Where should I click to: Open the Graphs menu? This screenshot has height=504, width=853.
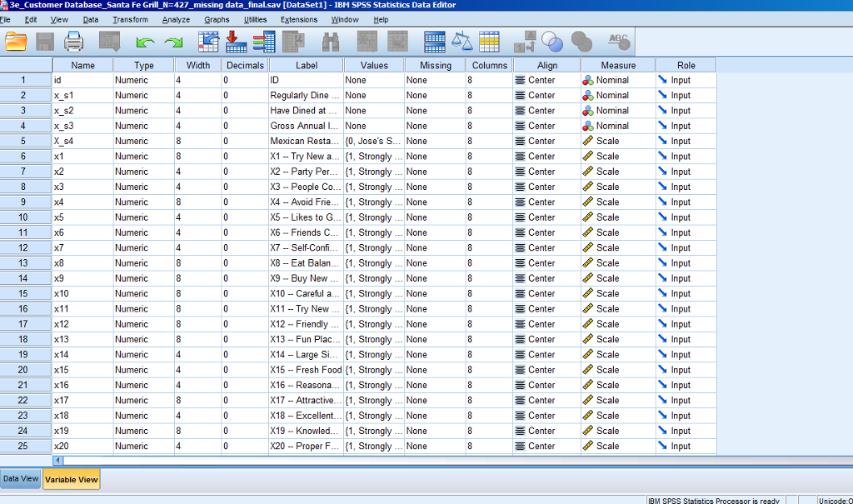(x=217, y=20)
